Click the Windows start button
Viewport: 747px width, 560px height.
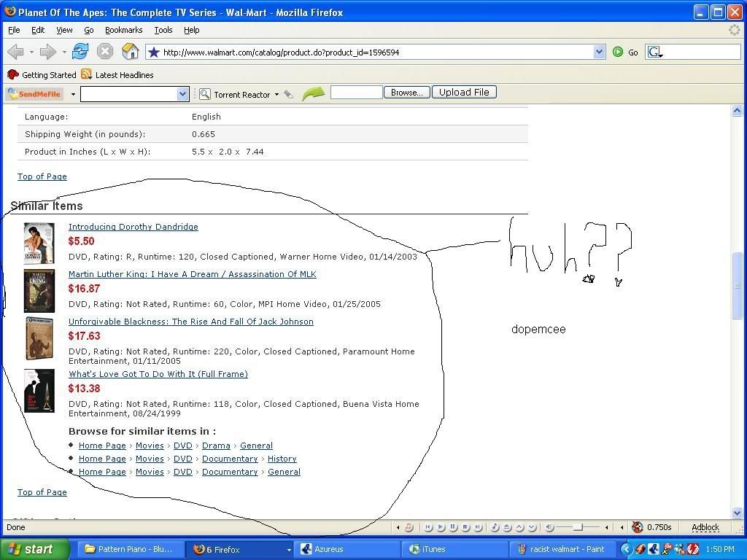pyautogui.click(x=35, y=550)
